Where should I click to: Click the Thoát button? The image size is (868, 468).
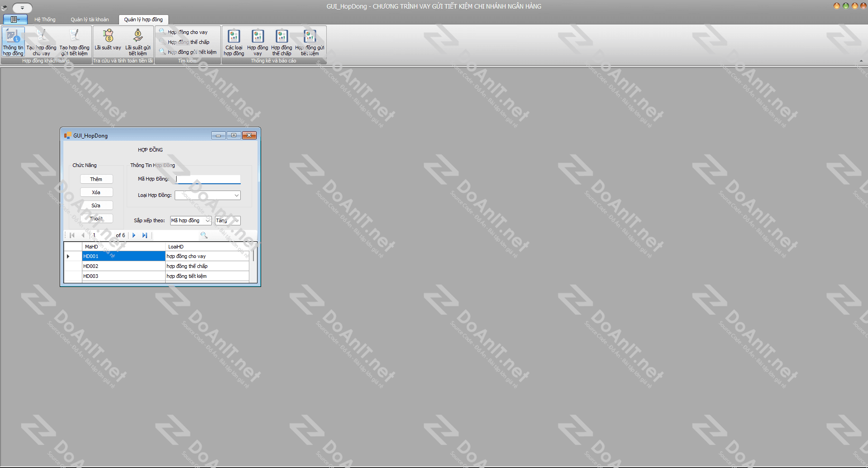coord(96,219)
